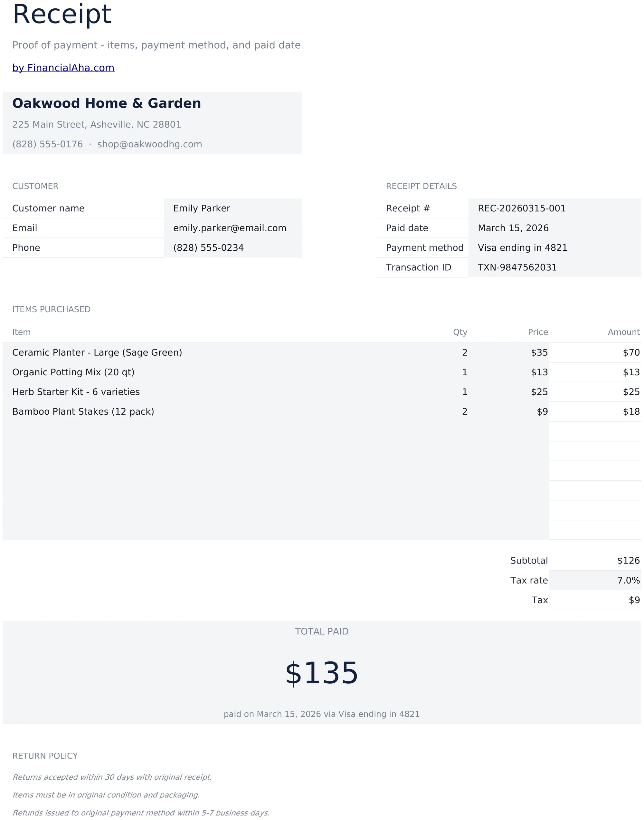This screenshot has height=820, width=644.
Task: Select the item 'Bamboo Plant Stakes (12 pack)'
Action: [83, 411]
